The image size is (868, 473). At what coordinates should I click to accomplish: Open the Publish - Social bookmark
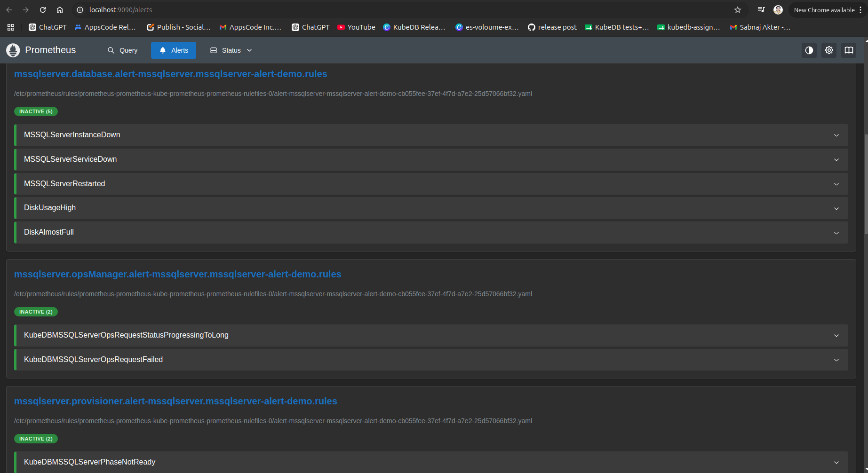179,27
